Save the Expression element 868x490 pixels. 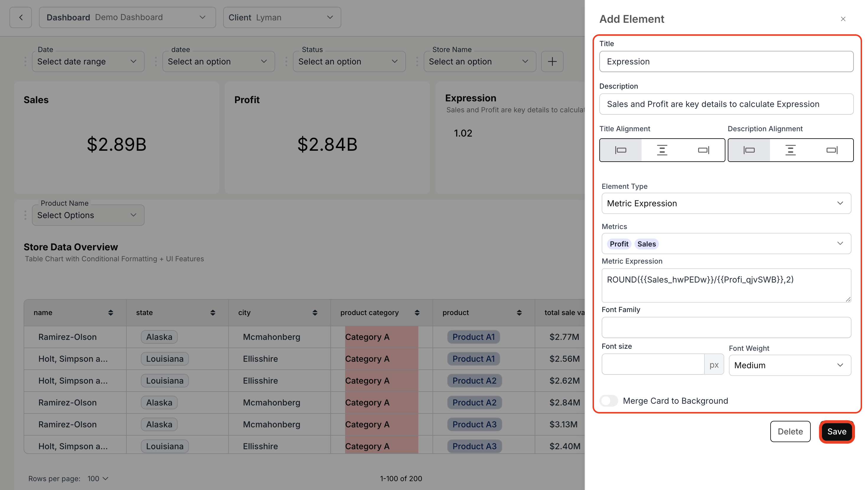[x=836, y=431]
